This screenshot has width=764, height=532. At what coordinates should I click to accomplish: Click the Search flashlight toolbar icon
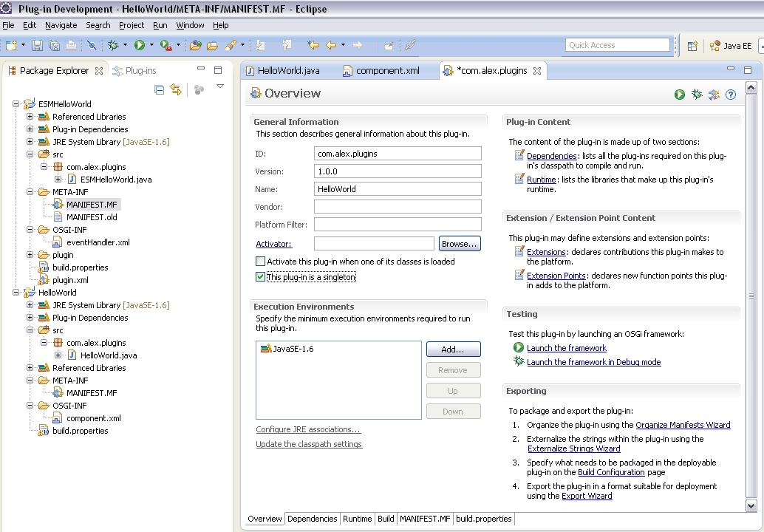click(x=230, y=45)
